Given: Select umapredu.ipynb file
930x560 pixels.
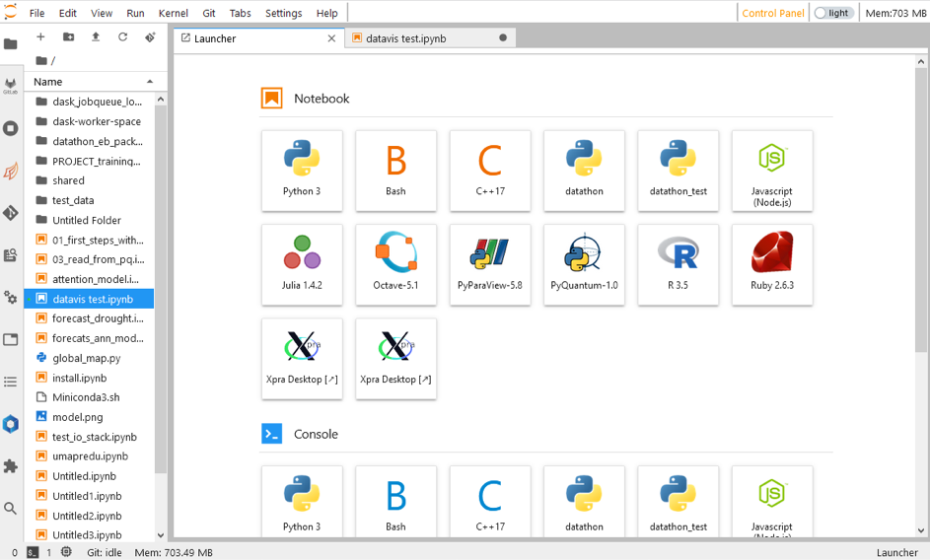Looking at the screenshot, I should coord(89,456).
